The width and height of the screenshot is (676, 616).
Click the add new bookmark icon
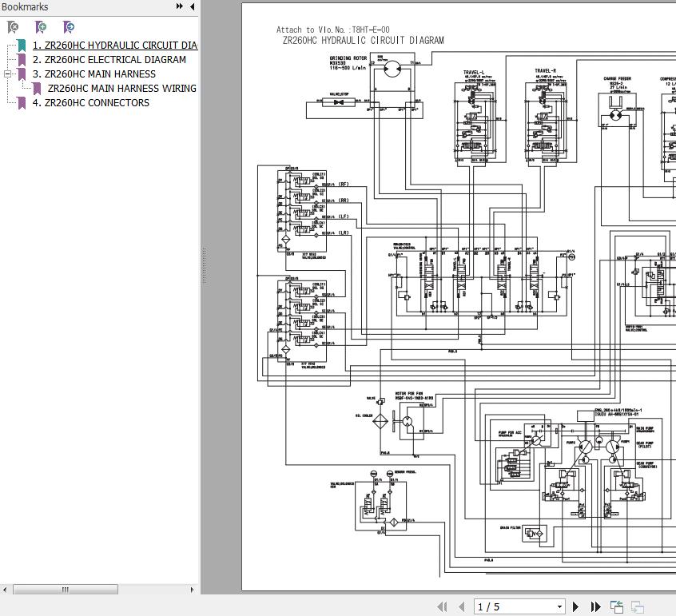(x=41, y=27)
